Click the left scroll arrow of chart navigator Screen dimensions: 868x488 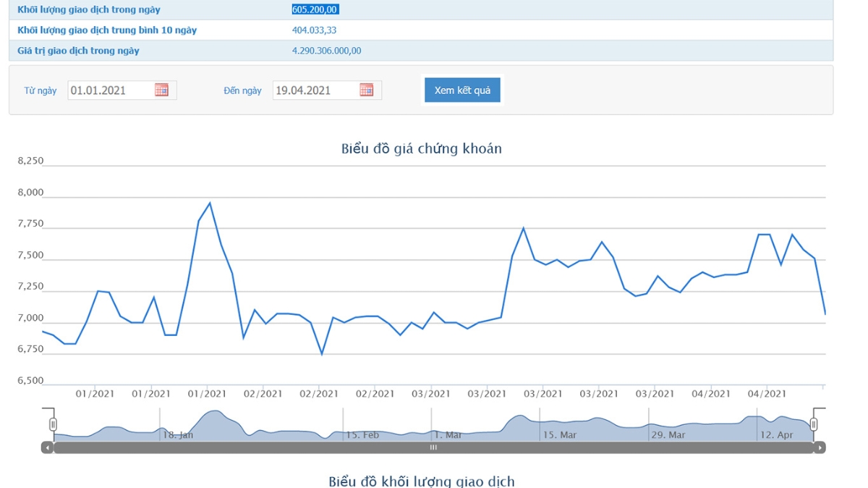(x=47, y=448)
